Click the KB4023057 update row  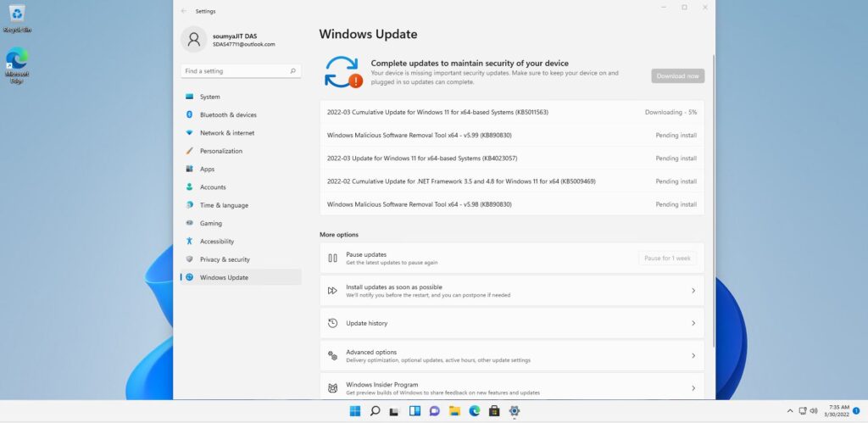[x=512, y=159]
